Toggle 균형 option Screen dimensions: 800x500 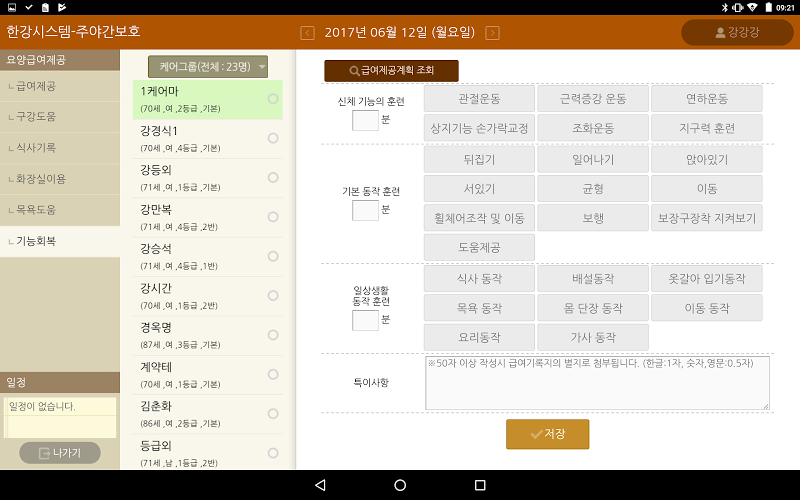[x=593, y=189]
